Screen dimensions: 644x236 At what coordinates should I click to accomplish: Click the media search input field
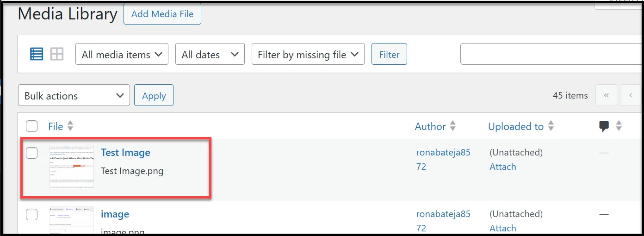click(x=551, y=54)
